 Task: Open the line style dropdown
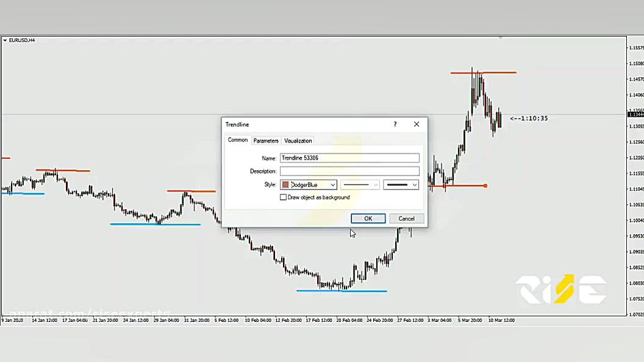[360, 185]
